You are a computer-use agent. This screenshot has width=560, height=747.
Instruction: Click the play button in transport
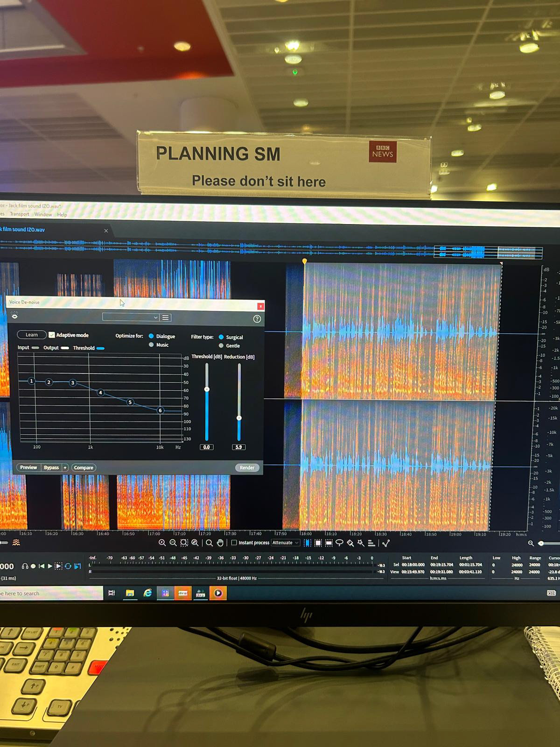click(x=50, y=566)
